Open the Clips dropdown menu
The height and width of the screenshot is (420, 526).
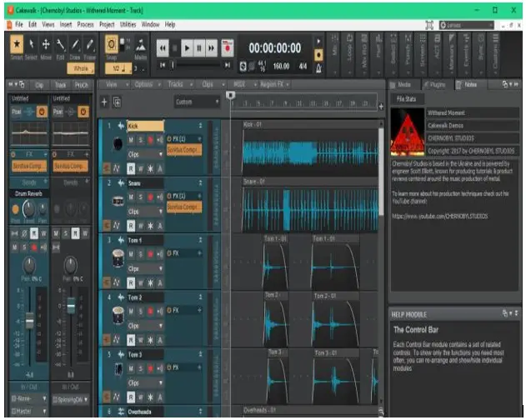pos(212,84)
